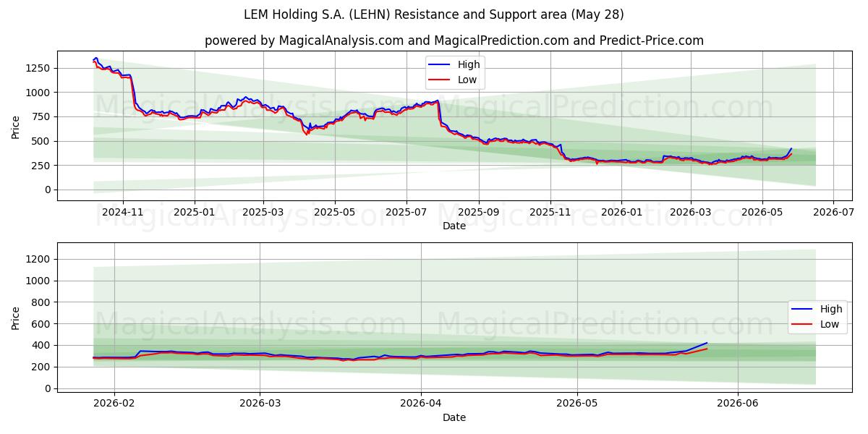Viewport: 868px width, 434px height.
Task: Click the top chart x-axis label 2026-03
Action: (x=690, y=212)
